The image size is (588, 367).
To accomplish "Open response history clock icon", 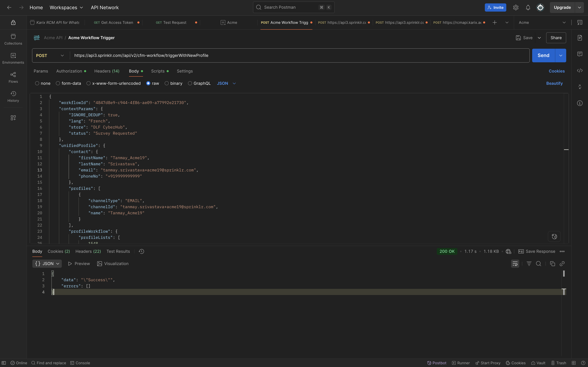I will (x=141, y=251).
